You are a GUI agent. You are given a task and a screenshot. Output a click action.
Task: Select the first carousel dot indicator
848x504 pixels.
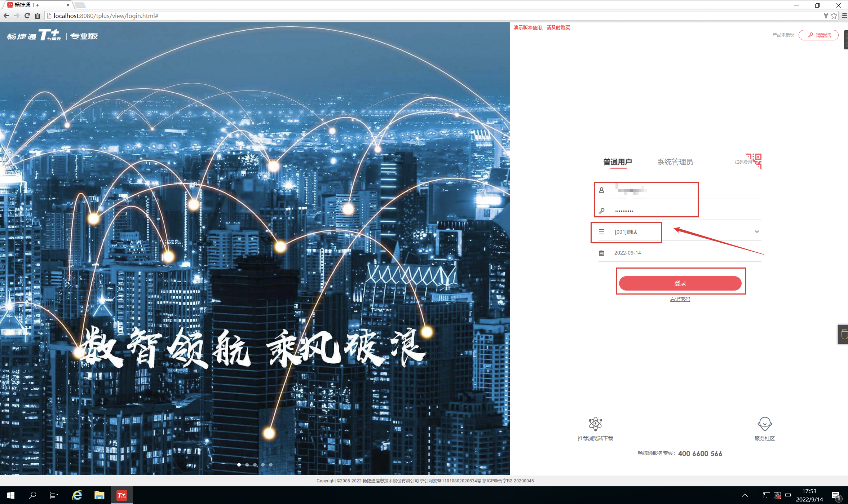pyautogui.click(x=239, y=465)
